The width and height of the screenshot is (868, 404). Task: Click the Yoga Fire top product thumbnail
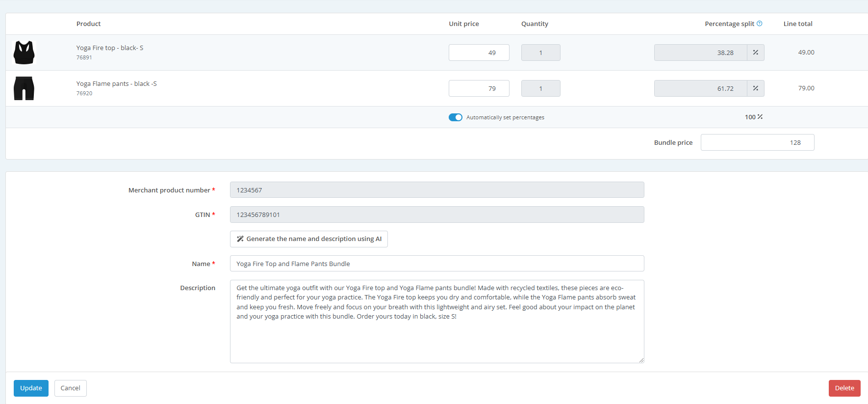click(24, 53)
